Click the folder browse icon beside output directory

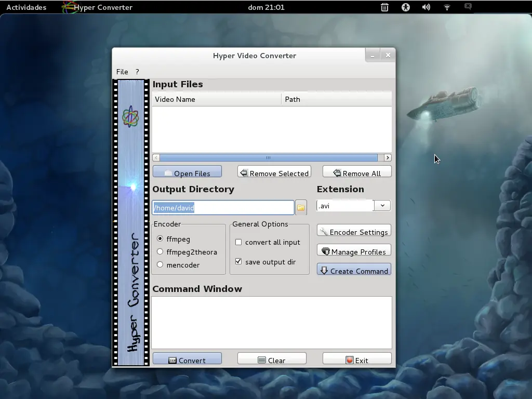pos(301,207)
